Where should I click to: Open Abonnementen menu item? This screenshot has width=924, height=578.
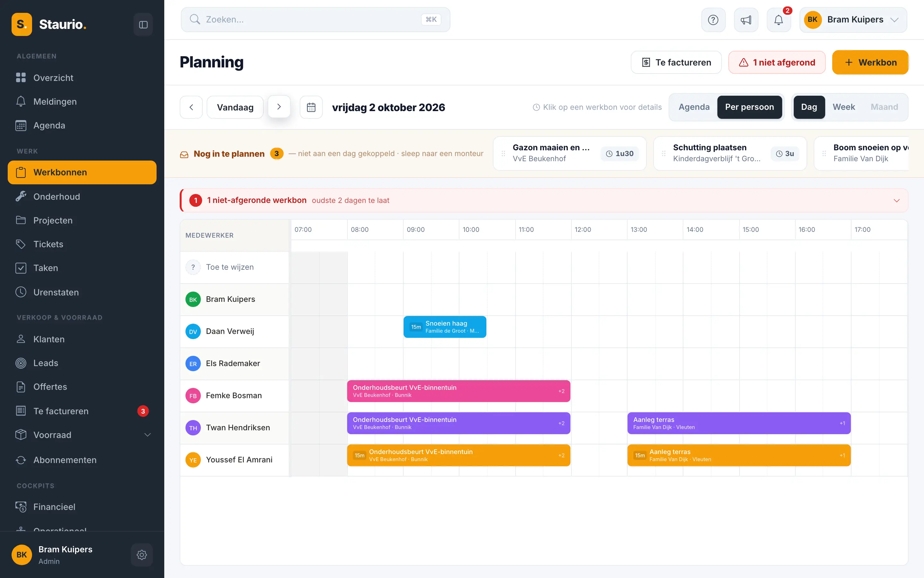pyautogui.click(x=82, y=460)
